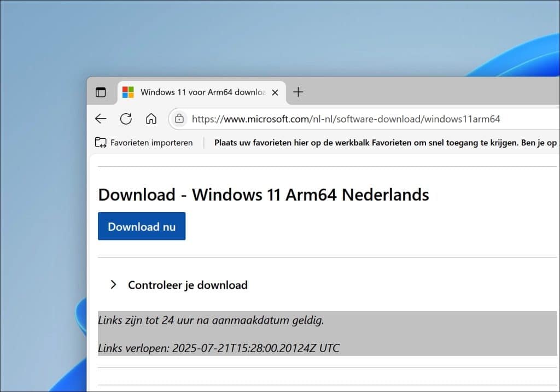Click the Download - Windows 11 Arm64 Nederlands heading
Screen dimensions: 560x392
pos(264,195)
